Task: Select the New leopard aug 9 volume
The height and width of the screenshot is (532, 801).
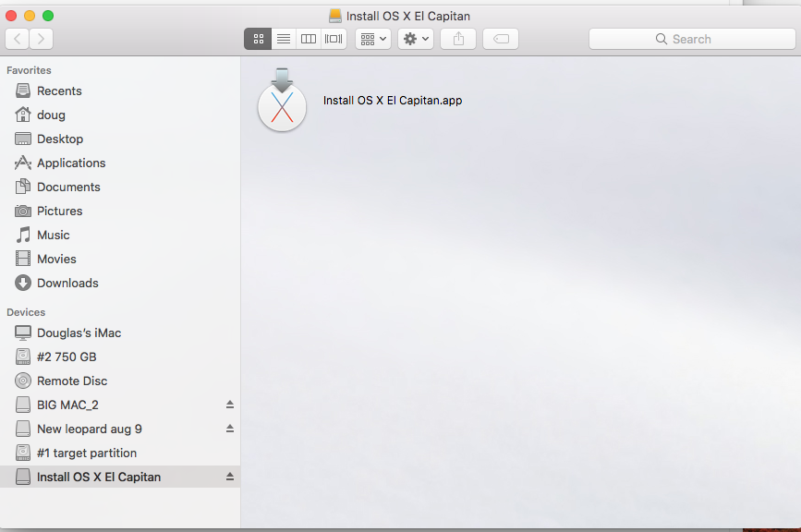Action: [120, 429]
